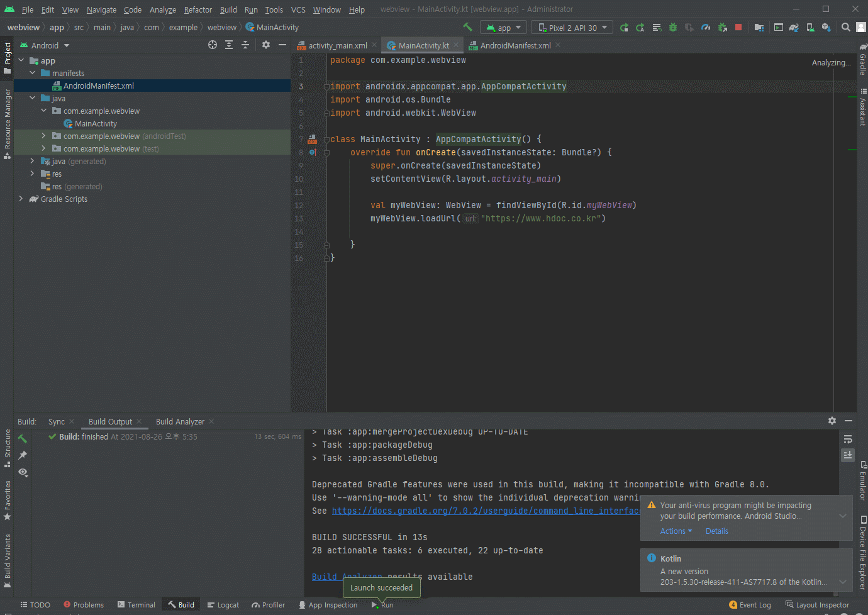Open the docs.gradle.org userguide link
This screenshot has width=868, height=615.
point(486,511)
